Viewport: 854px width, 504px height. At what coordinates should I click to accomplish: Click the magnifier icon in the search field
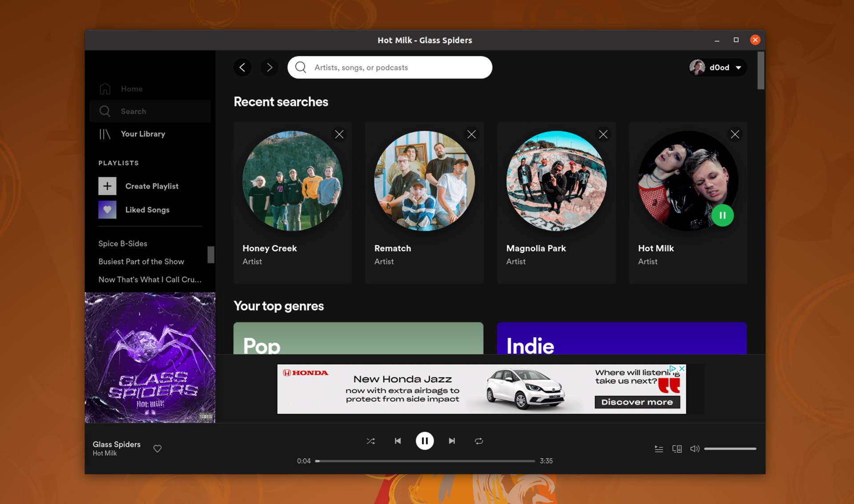point(301,67)
